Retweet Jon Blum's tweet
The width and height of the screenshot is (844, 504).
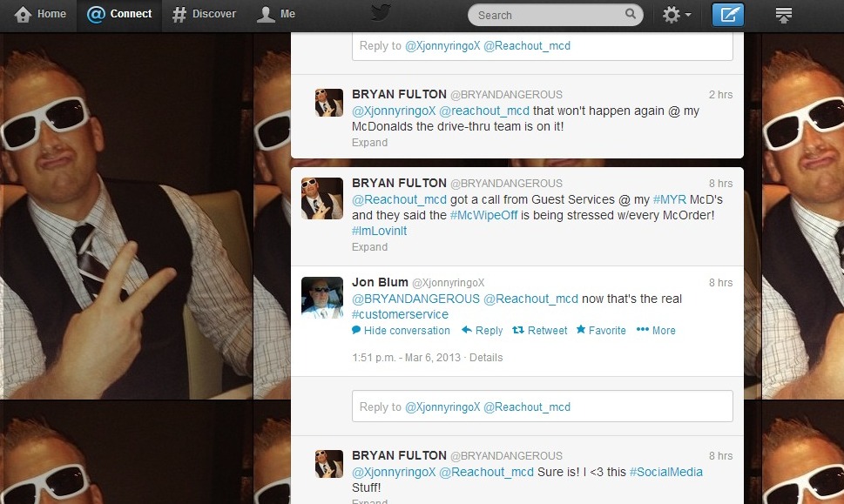coord(540,330)
